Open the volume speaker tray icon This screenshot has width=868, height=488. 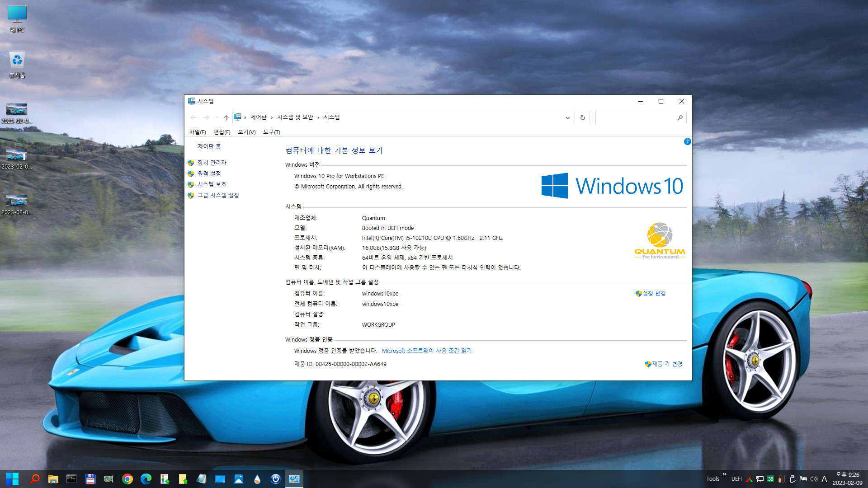[x=814, y=479]
